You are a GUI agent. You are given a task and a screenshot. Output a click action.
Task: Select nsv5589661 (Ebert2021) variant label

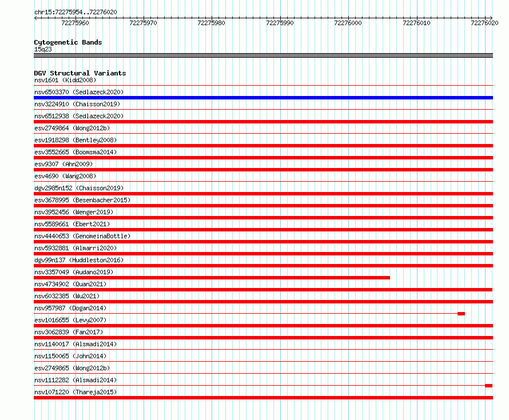[72, 224]
